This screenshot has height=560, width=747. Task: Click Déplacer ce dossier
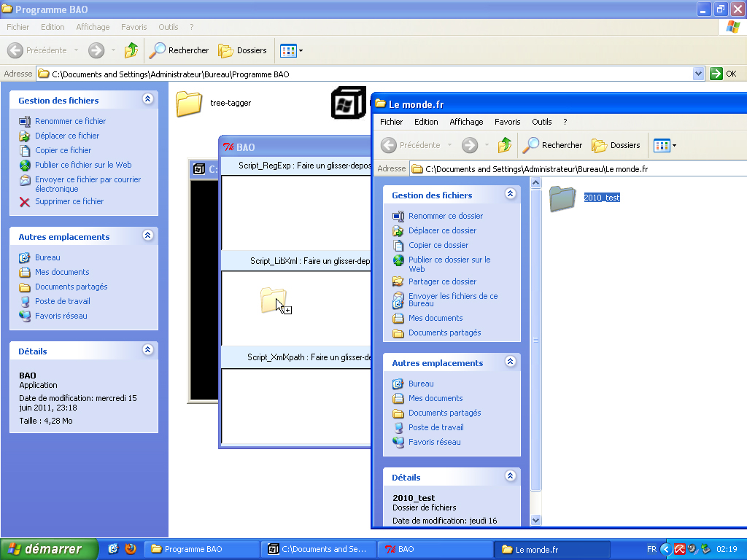click(442, 230)
